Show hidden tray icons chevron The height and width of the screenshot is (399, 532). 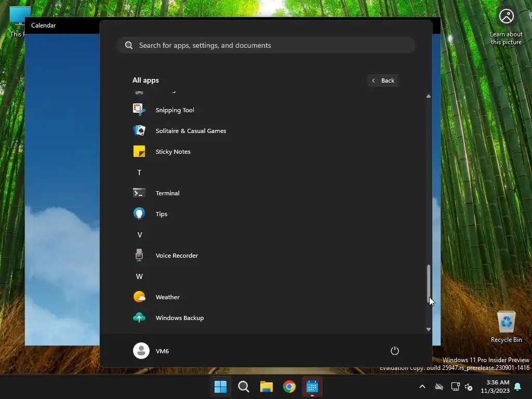point(422,387)
